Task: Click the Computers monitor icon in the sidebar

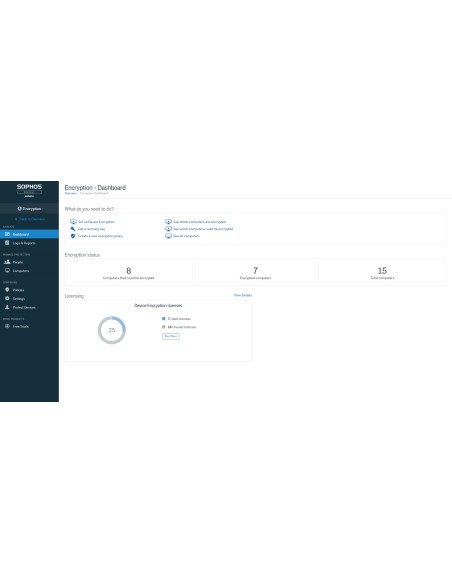Action: pos(7,270)
